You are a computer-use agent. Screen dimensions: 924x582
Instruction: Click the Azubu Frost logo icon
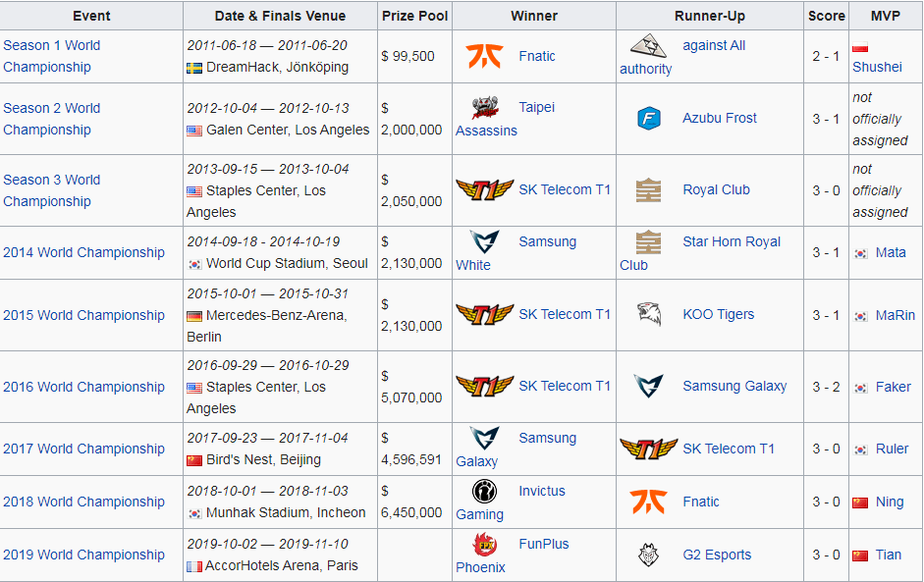coord(648,119)
